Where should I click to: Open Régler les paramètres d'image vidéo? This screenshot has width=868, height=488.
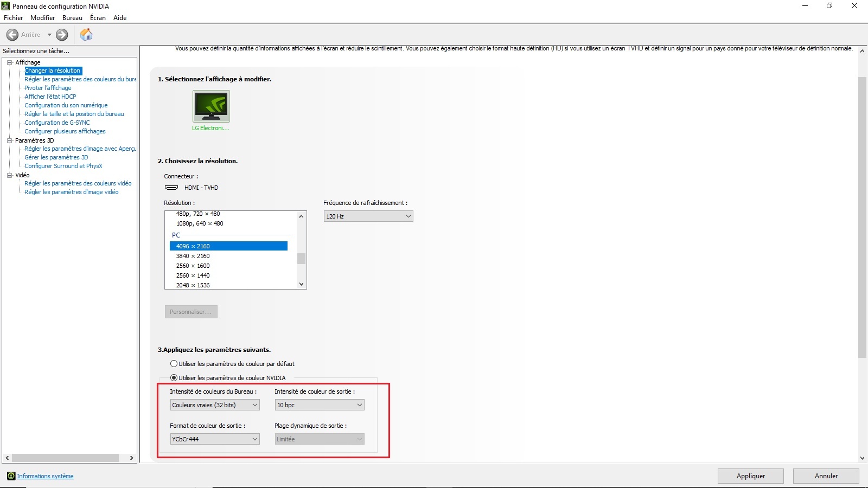72,192
